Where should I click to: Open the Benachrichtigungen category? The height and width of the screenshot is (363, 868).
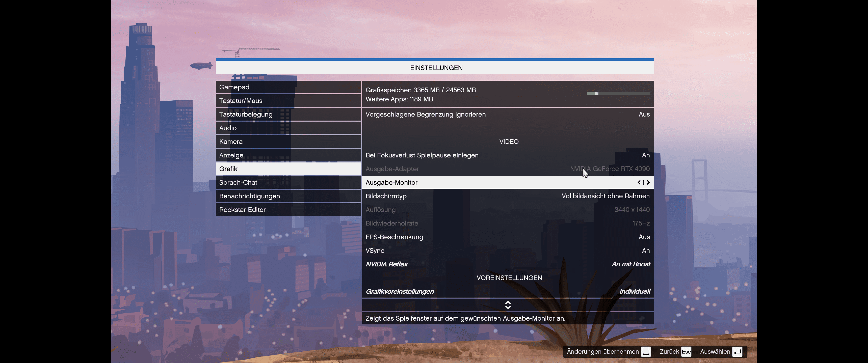[288, 196]
